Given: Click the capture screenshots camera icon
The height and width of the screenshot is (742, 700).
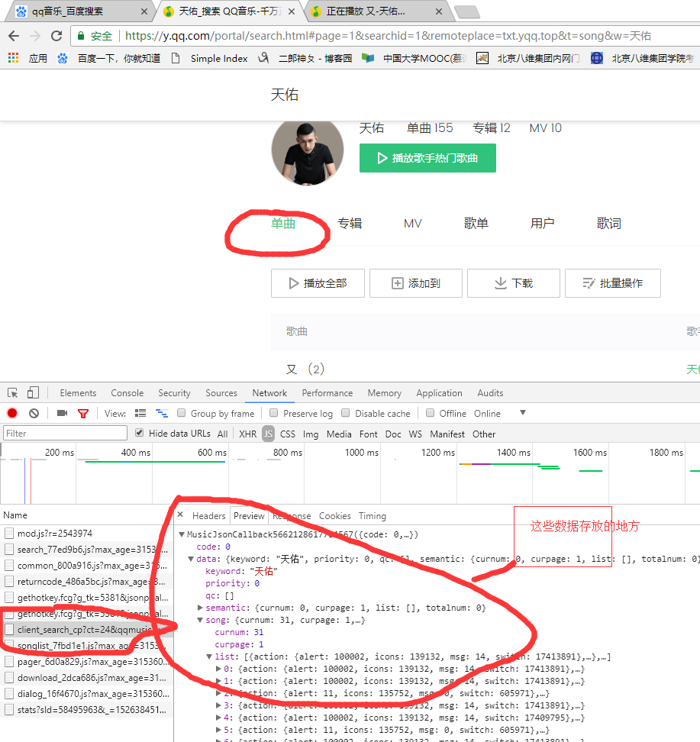Looking at the screenshot, I should pyautogui.click(x=62, y=413).
